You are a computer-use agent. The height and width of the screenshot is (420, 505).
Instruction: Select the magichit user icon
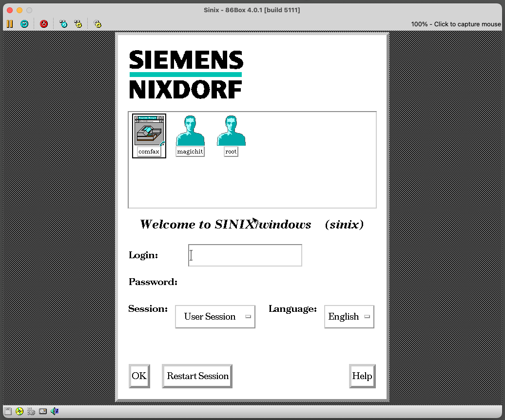(x=190, y=135)
